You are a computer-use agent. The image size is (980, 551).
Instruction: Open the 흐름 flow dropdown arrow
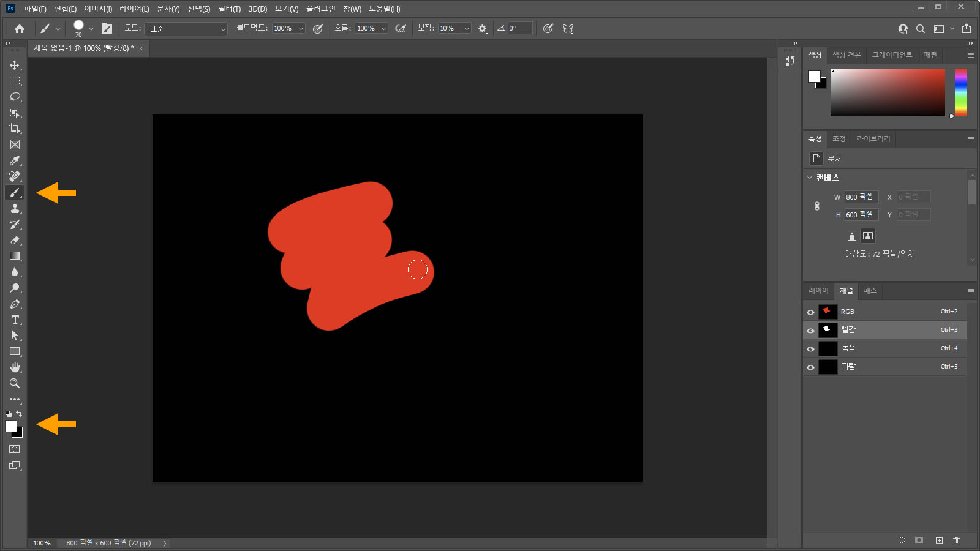383,29
